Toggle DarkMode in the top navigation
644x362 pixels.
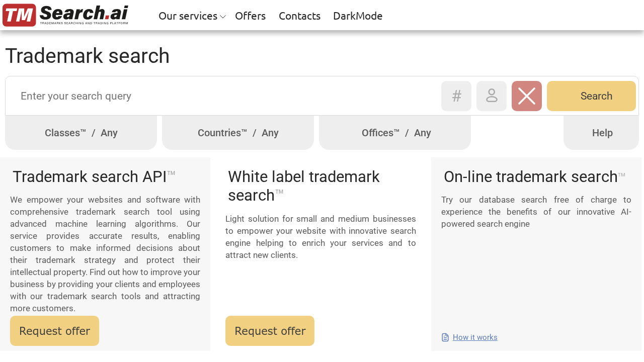click(x=357, y=15)
